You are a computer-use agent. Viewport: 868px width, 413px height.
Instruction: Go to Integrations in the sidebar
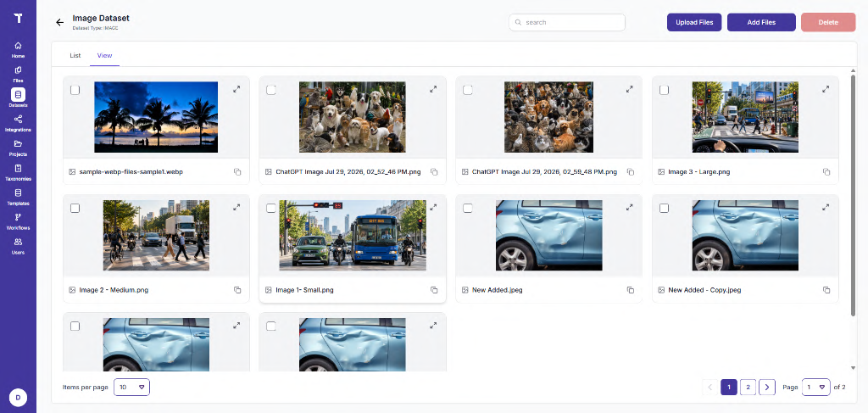[x=18, y=123]
